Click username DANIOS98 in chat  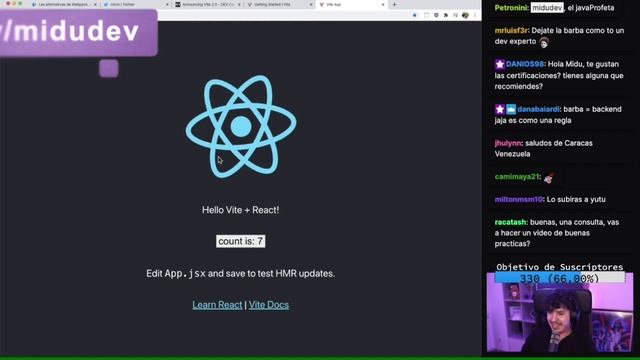pyautogui.click(x=525, y=64)
